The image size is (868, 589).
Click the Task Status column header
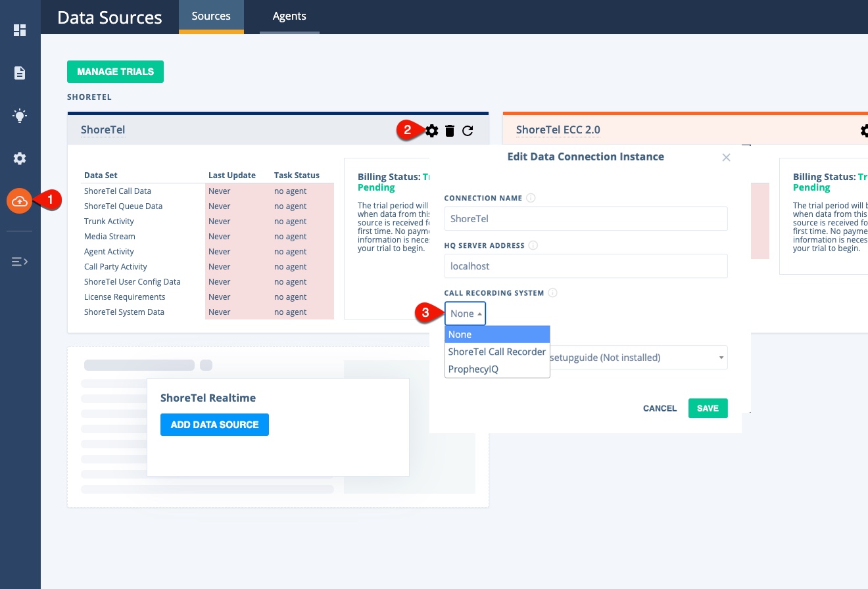click(x=297, y=176)
